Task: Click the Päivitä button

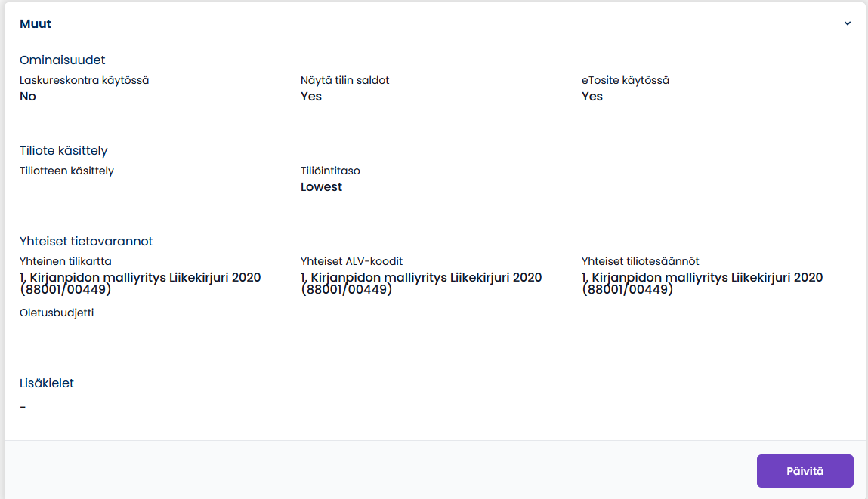Action: tap(805, 471)
